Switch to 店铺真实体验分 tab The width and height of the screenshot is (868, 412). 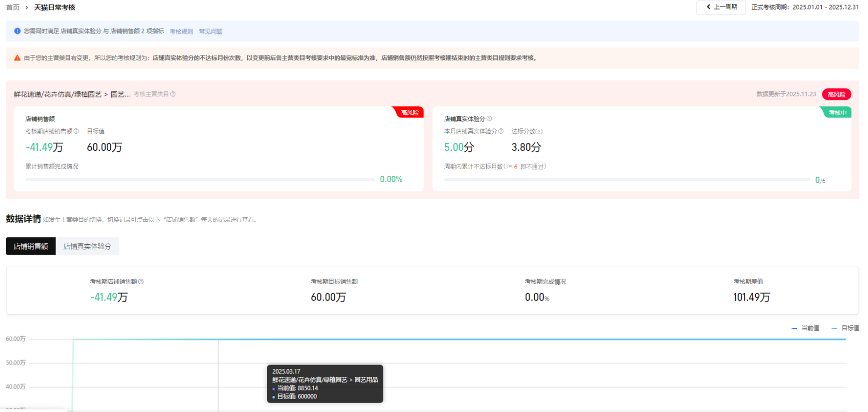pos(87,246)
